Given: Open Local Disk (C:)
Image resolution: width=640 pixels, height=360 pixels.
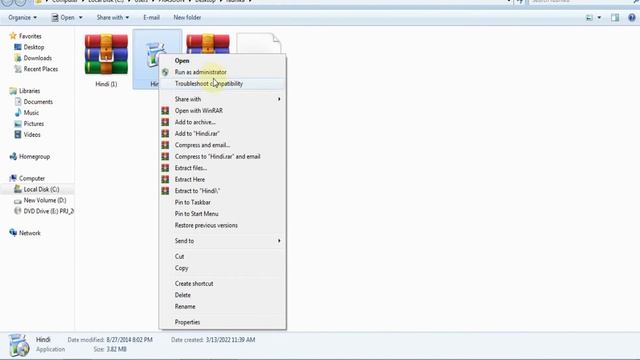Looking at the screenshot, I should point(41,189).
